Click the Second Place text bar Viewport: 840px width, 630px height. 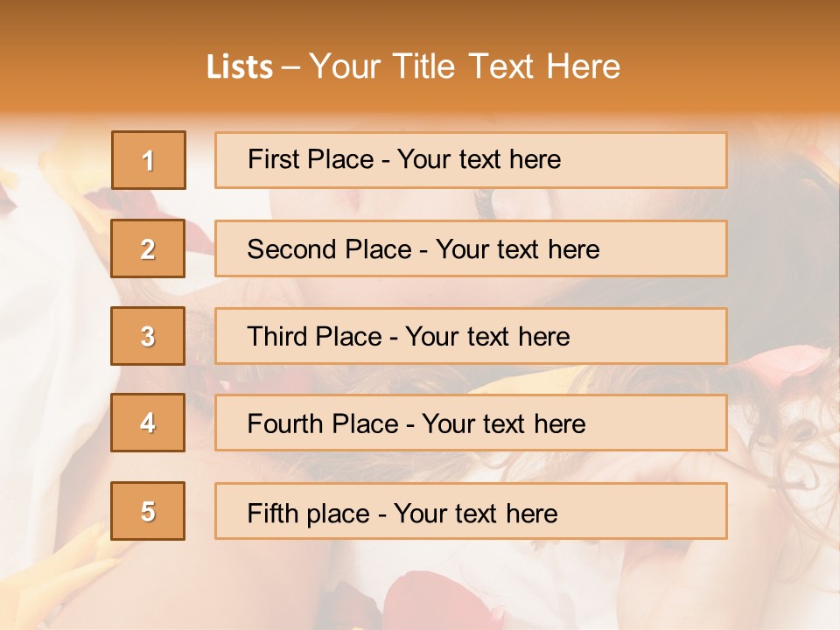tap(471, 248)
